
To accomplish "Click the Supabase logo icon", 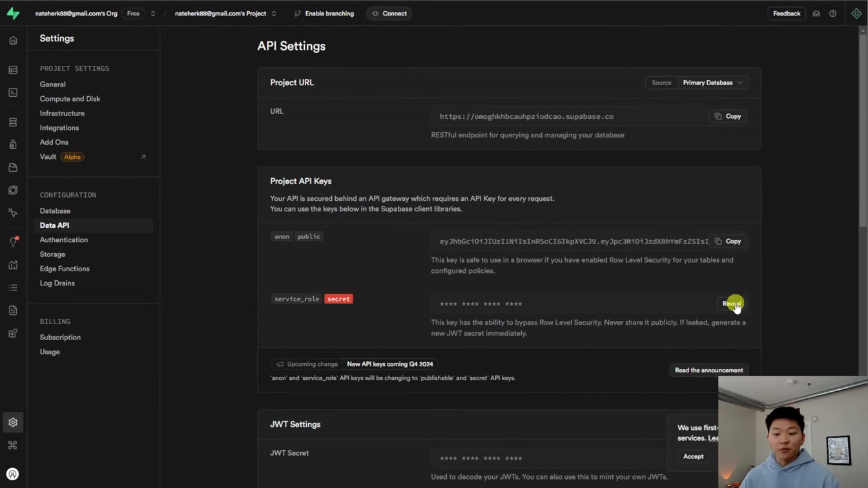I will [13, 14].
